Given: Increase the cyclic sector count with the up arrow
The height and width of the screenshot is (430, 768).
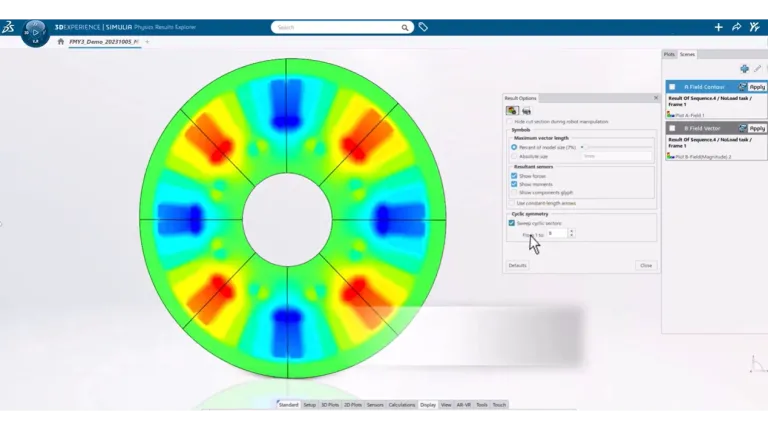Looking at the screenshot, I should [571, 231].
